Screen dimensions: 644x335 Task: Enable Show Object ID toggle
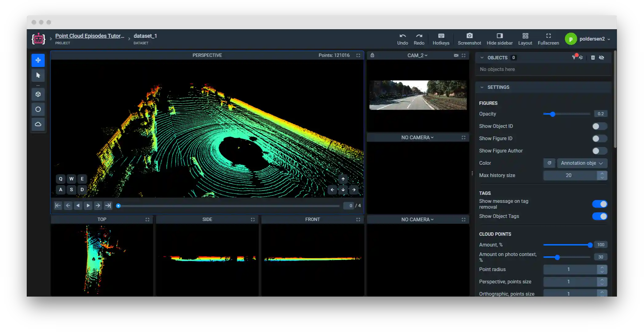599,126
